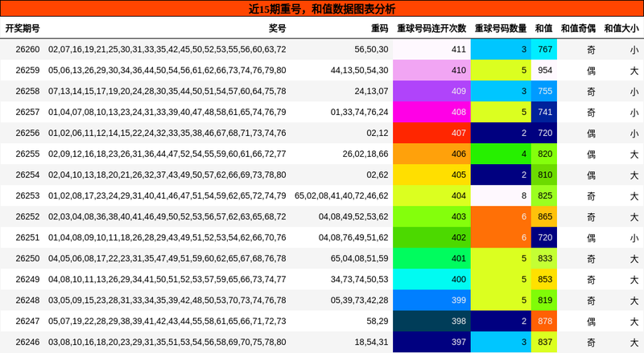Screen dimensions: 644x353
Task: Click repeat numbers 65,02,08,41,40,72,46,62
Action: (341, 195)
